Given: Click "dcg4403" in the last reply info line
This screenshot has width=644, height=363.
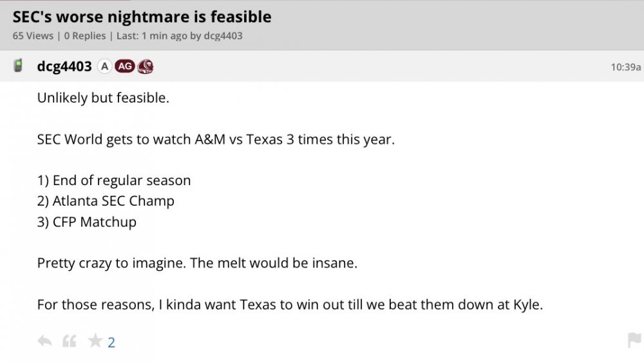Looking at the screenshot, I should click(x=223, y=36).
